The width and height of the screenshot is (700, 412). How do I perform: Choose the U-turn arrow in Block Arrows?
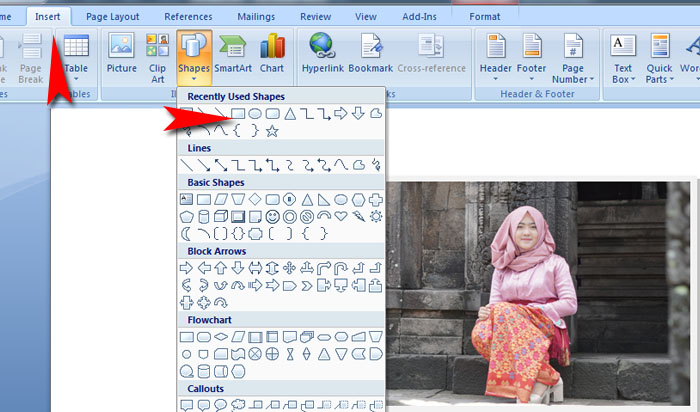(341, 268)
